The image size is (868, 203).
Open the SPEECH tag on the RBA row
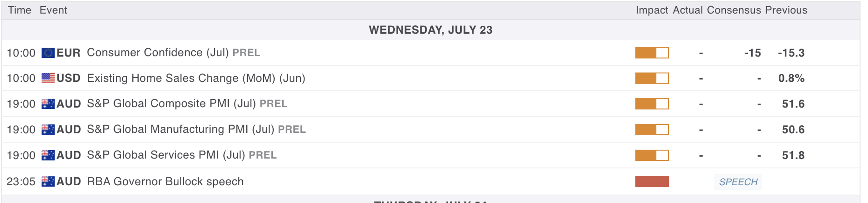pyautogui.click(x=738, y=182)
